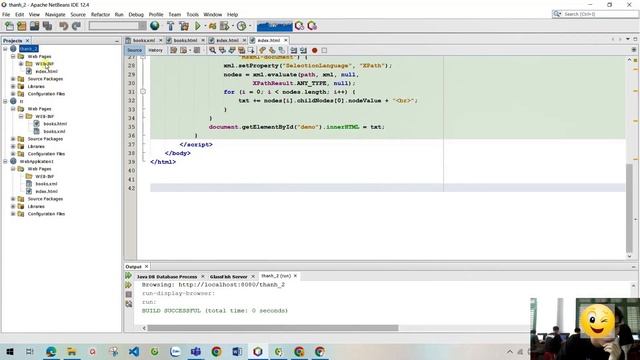The image size is (640, 360).
Task: Close the Output panel
Action: (x=147, y=267)
